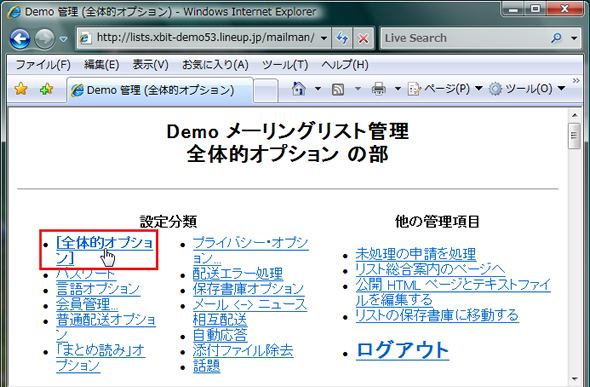Open the 未処理の申請を処理 link
This screenshot has height=387, width=590.
point(416,254)
